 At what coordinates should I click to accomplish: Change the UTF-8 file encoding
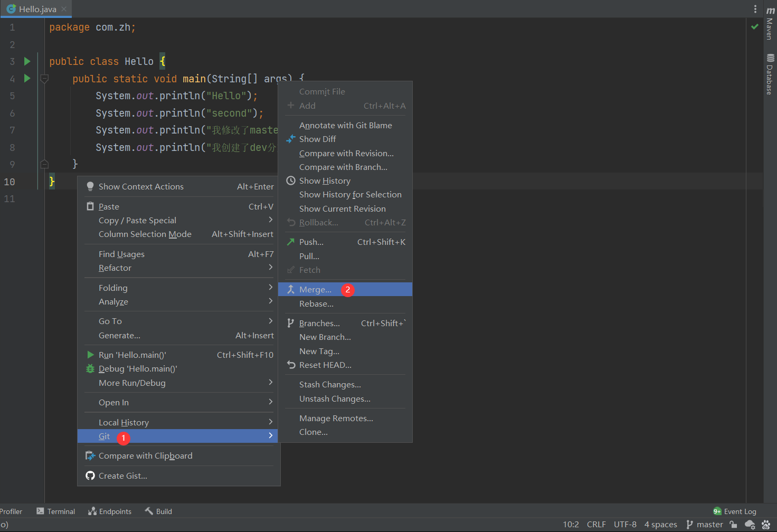coord(625,525)
